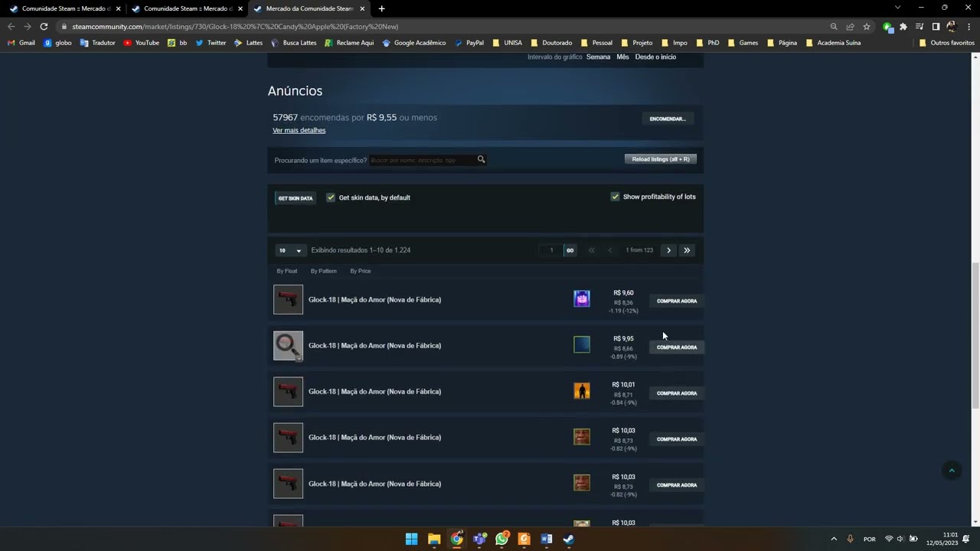Launch Steam from the taskbar
This screenshot has width=980, height=551.
(569, 539)
